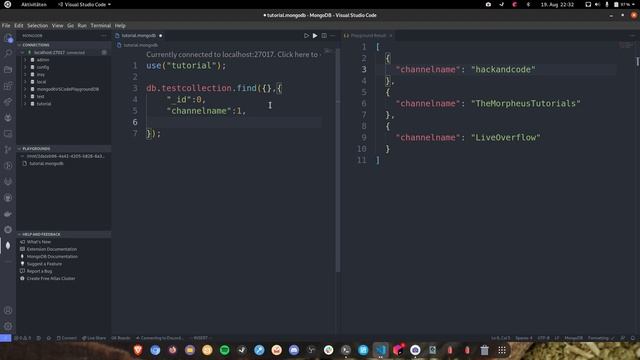Open the Search view in activity bar

[x=8, y=53]
